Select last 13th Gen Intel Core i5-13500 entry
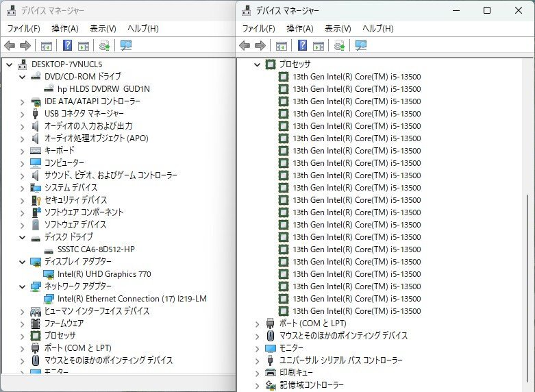Viewport: 535px width, 392px height. pyautogui.click(x=357, y=310)
